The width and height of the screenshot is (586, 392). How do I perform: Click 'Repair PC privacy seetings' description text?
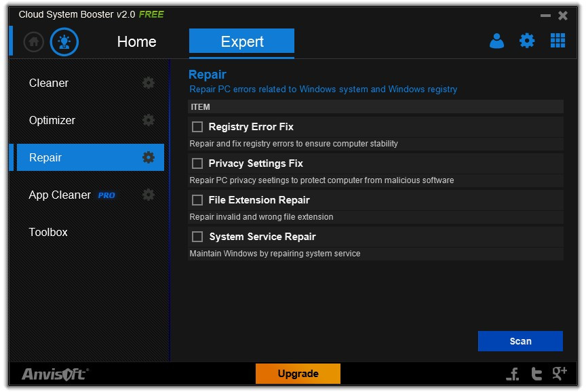pyautogui.click(x=321, y=180)
